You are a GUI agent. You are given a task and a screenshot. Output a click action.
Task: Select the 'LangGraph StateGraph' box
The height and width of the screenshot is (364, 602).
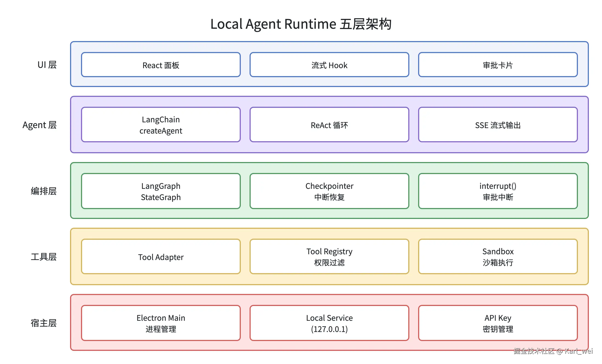coord(161,191)
